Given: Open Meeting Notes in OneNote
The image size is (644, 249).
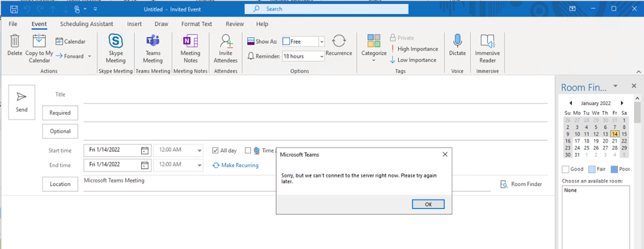Looking at the screenshot, I should pos(190,42).
